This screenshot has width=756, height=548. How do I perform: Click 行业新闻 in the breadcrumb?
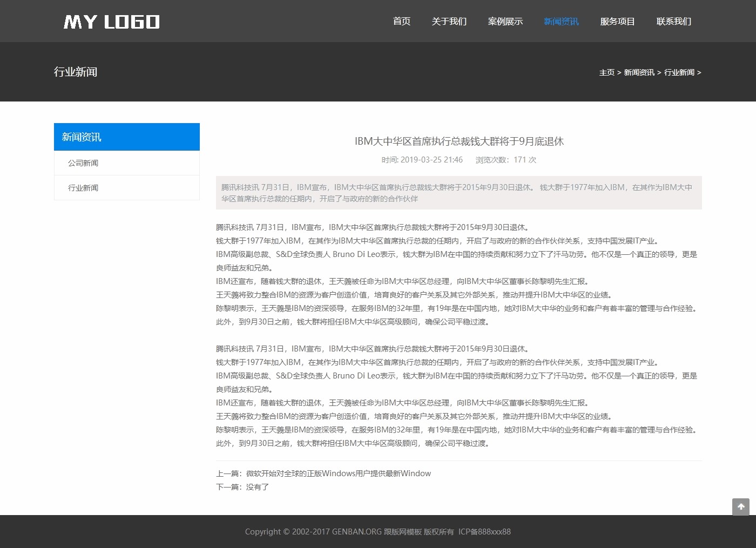[679, 72]
